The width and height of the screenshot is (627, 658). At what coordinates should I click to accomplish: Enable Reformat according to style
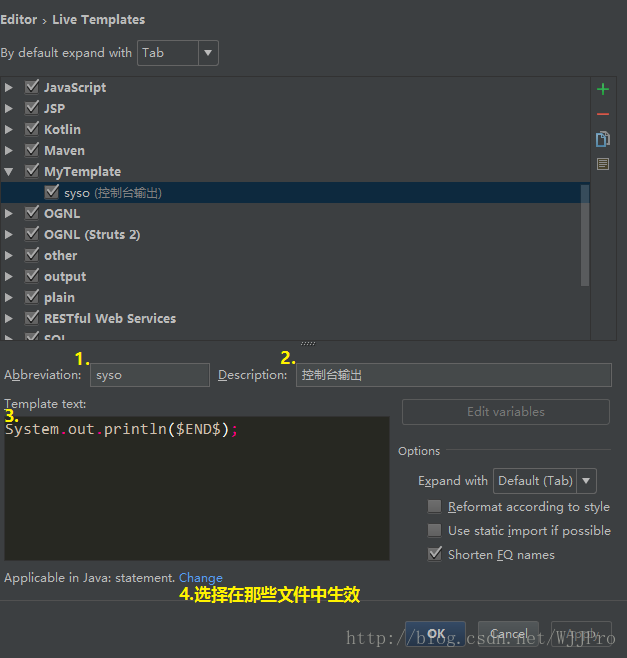pyautogui.click(x=434, y=507)
